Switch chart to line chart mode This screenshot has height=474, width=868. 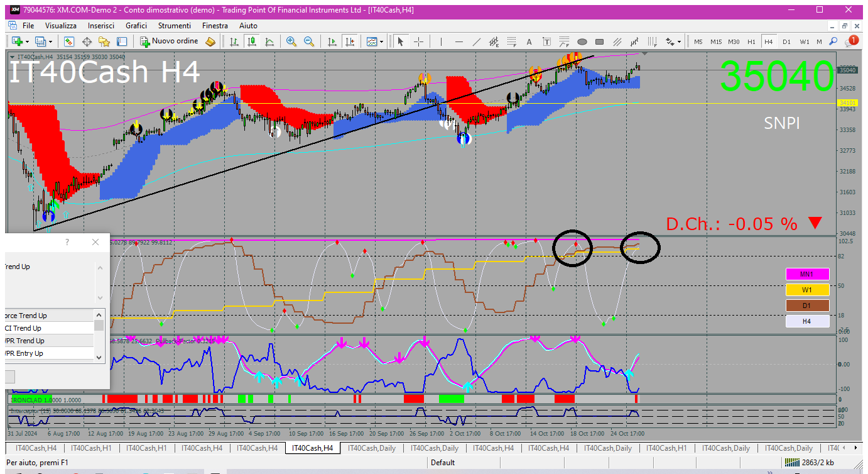(x=269, y=41)
